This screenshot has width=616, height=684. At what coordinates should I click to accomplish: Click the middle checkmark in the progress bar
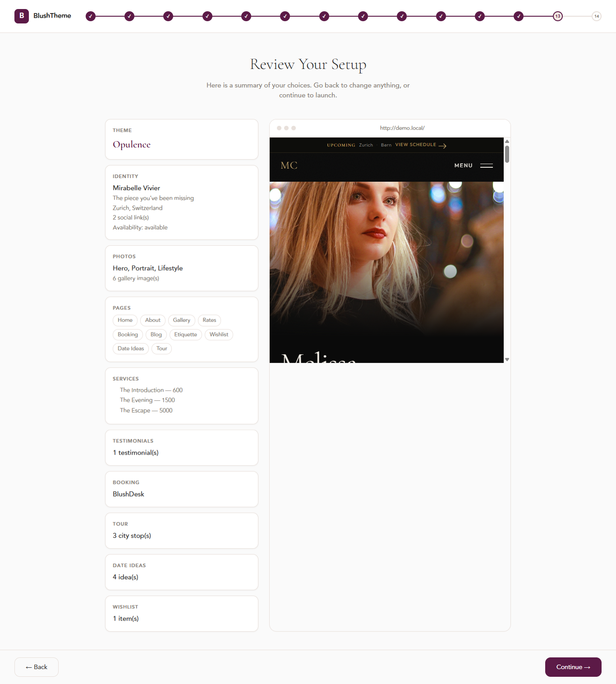[324, 16]
